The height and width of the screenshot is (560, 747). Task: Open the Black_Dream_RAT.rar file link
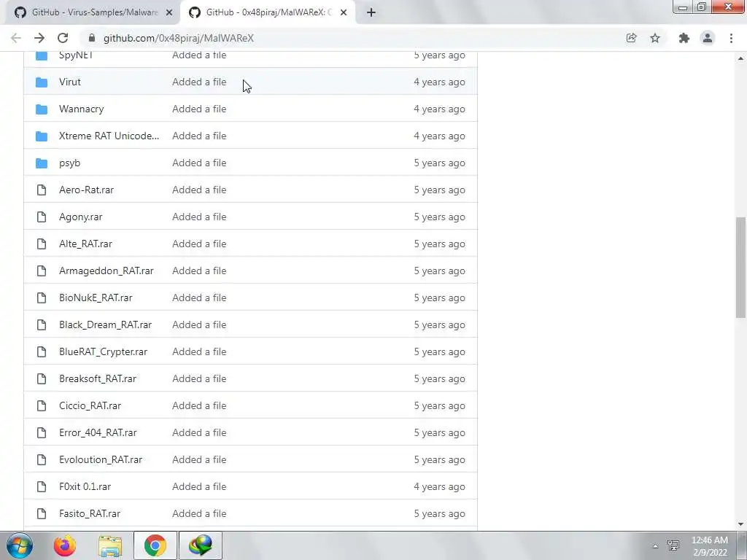pos(105,324)
